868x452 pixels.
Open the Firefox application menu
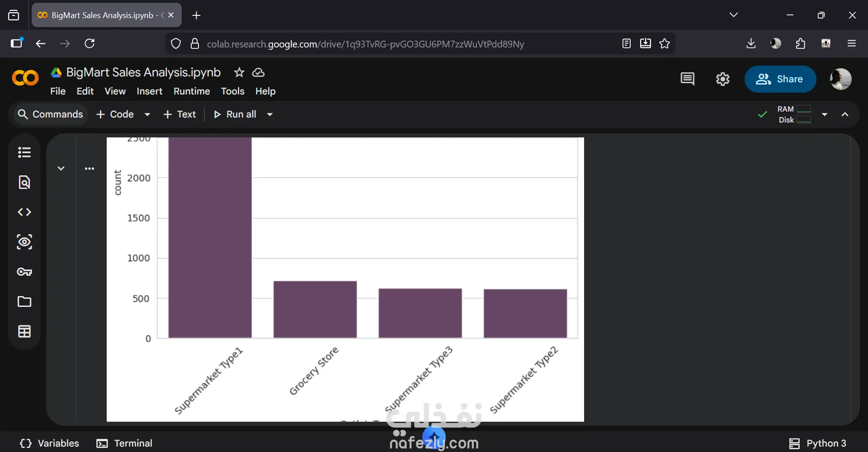pos(852,43)
